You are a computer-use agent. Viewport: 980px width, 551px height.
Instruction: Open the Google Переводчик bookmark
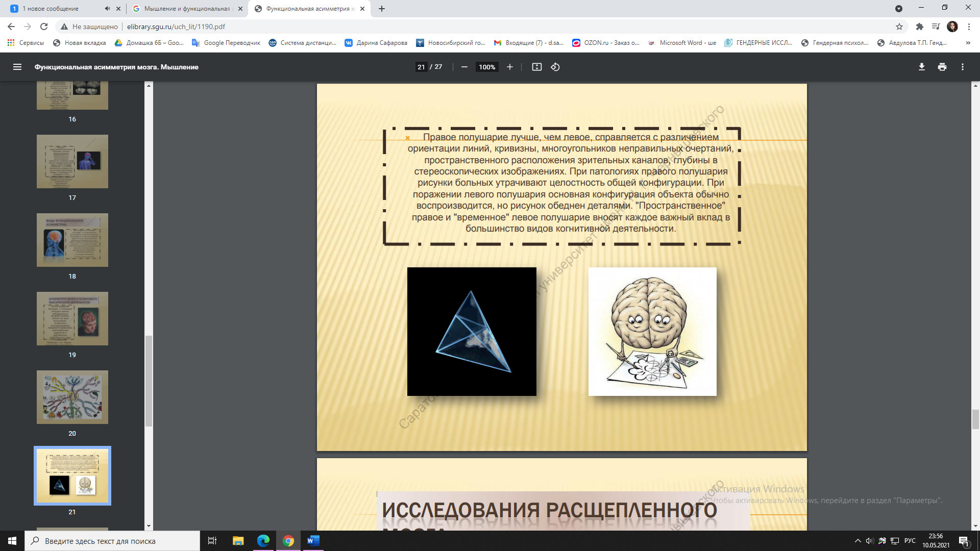pyautogui.click(x=226, y=43)
